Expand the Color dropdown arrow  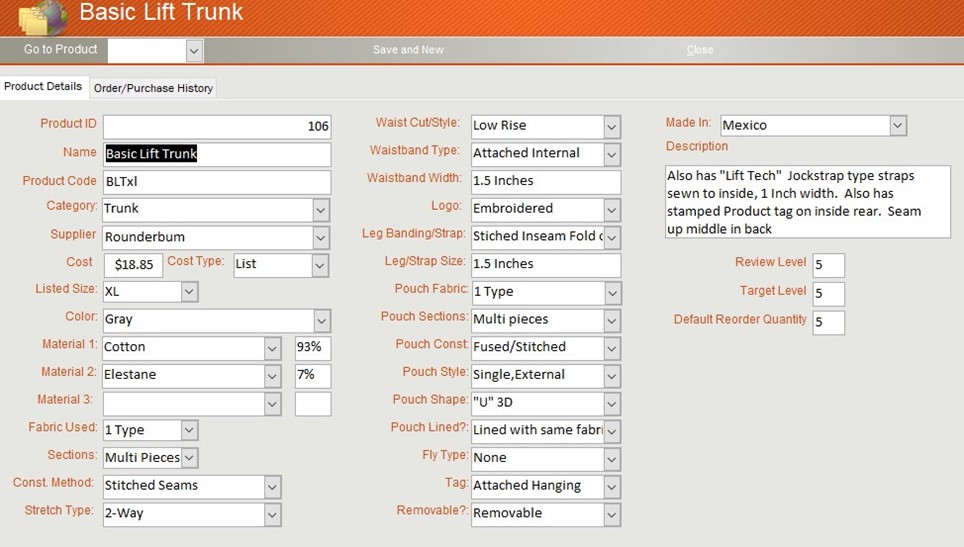[320, 320]
